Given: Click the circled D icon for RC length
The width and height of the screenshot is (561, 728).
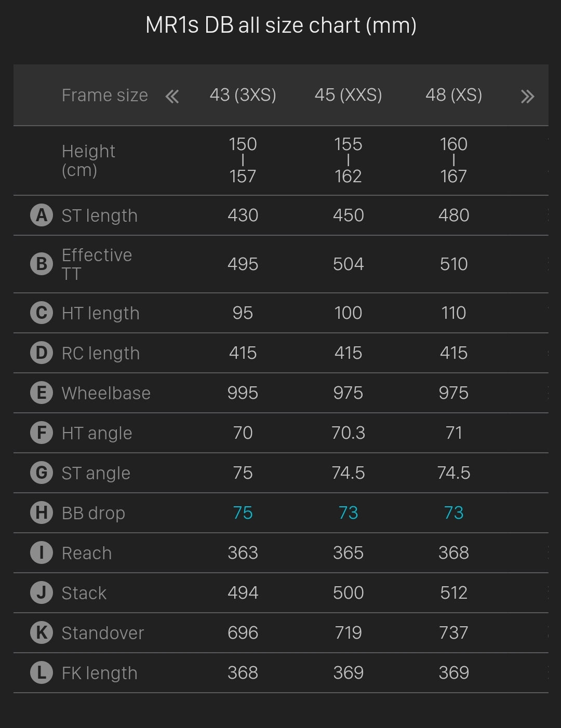Looking at the screenshot, I should pyautogui.click(x=42, y=353).
